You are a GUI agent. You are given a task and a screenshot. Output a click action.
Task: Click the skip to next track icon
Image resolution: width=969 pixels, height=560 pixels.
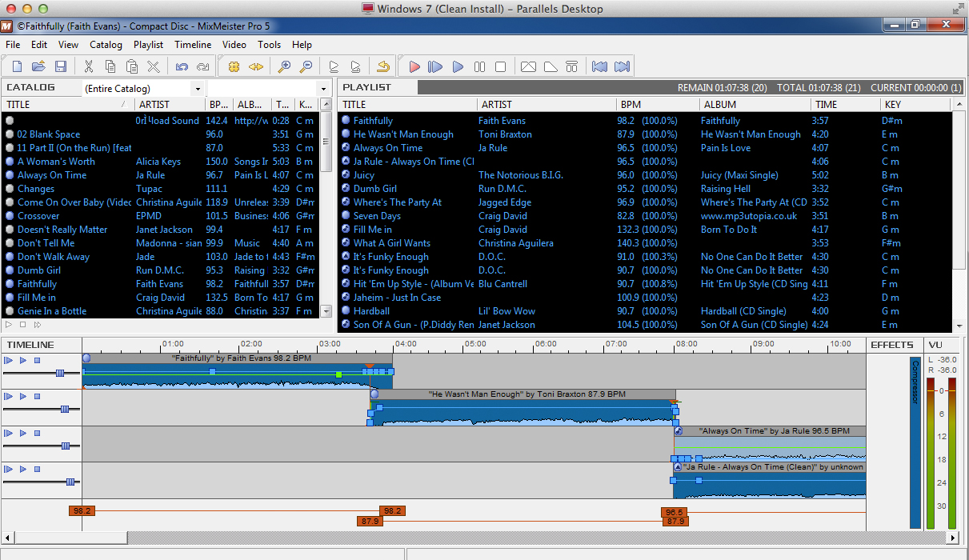[622, 66]
